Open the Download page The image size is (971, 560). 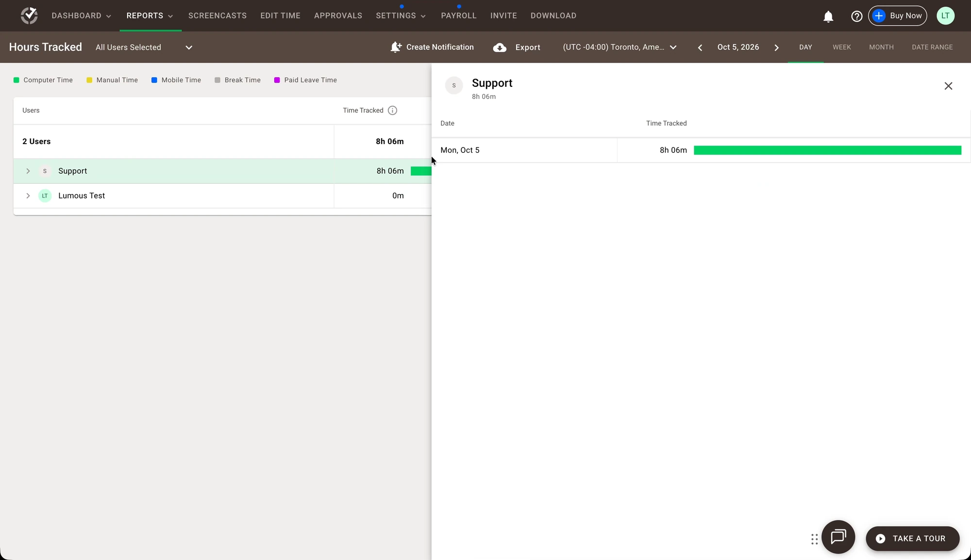pyautogui.click(x=553, y=16)
